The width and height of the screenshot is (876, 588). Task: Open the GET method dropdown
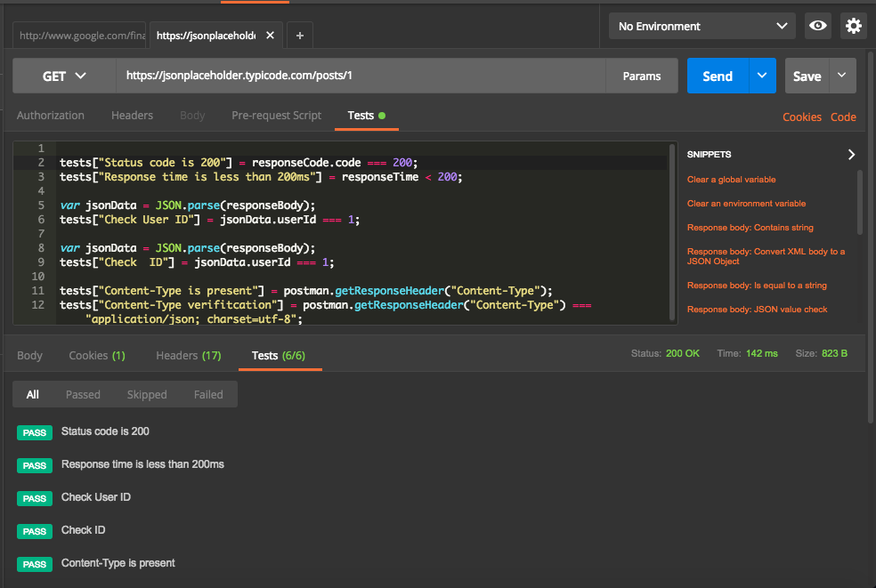[64, 76]
